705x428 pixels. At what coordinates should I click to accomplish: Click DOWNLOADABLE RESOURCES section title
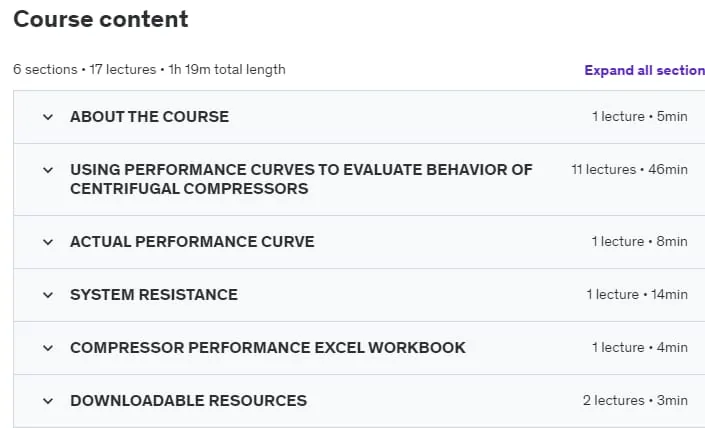pyautogui.click(x=188, y=401)
